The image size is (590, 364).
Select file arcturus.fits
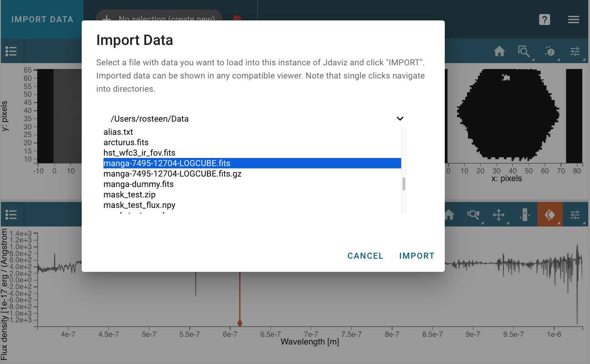pos(252,143)
